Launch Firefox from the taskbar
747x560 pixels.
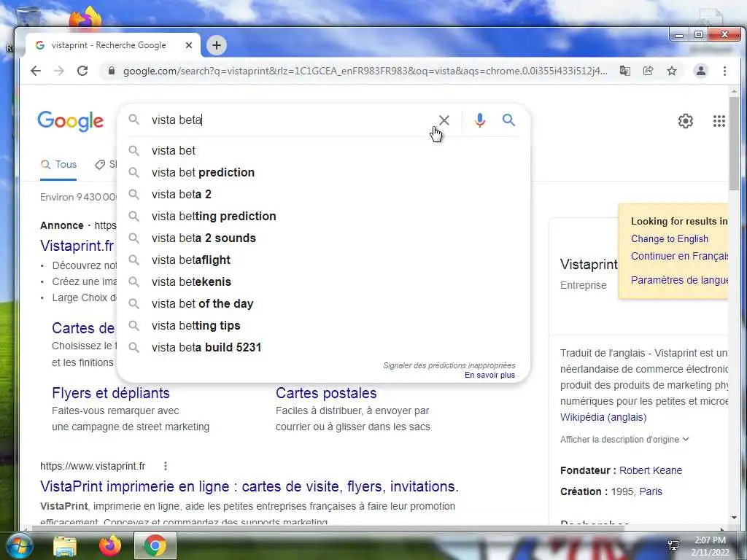pyautogui.click(x=109, y=545)
